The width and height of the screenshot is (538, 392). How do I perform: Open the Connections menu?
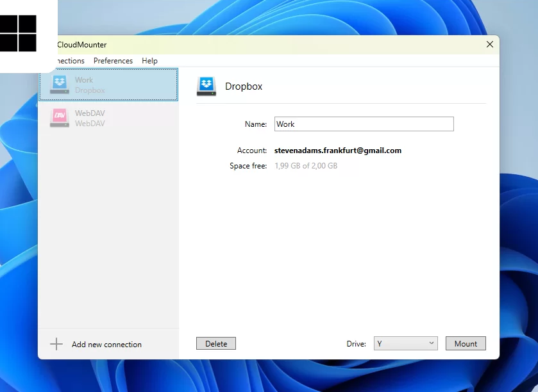71,61
